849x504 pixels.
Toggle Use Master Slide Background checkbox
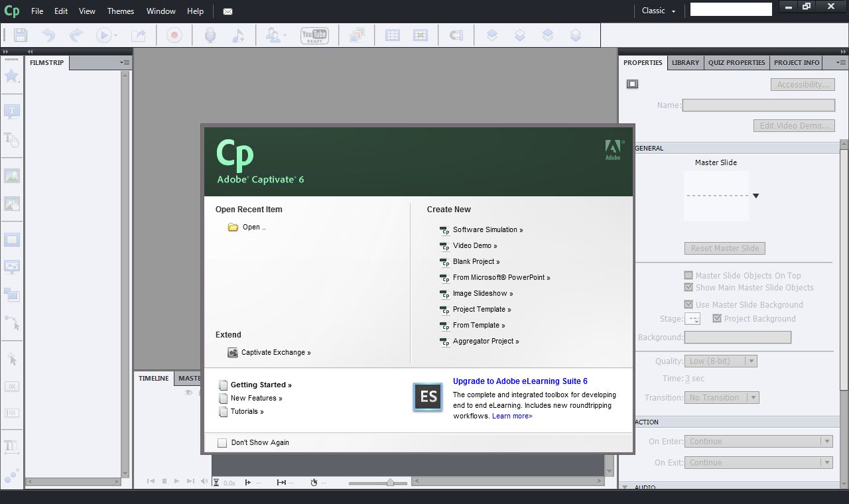click(x=688, y=304)
